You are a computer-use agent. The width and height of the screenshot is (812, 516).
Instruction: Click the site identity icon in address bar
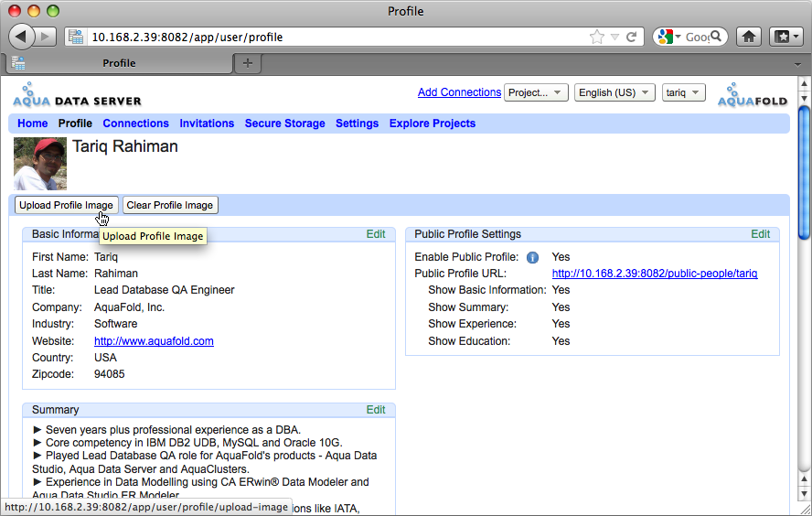pos(76,37)
